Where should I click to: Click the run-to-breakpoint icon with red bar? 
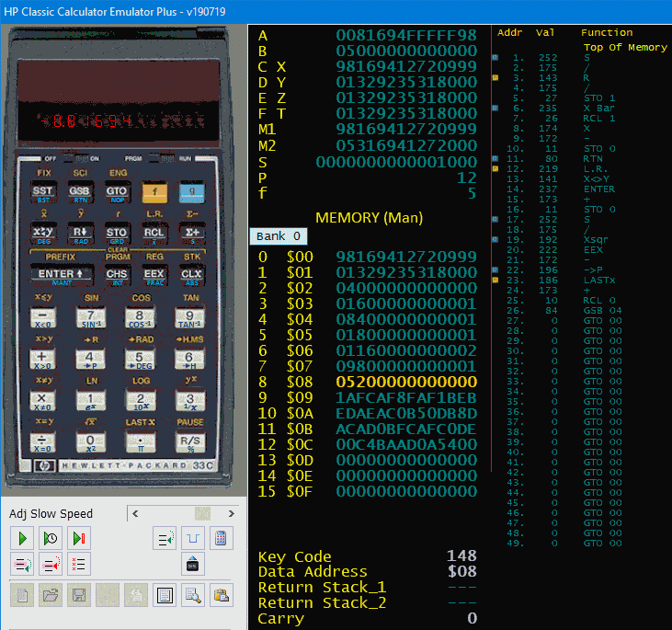79,538
